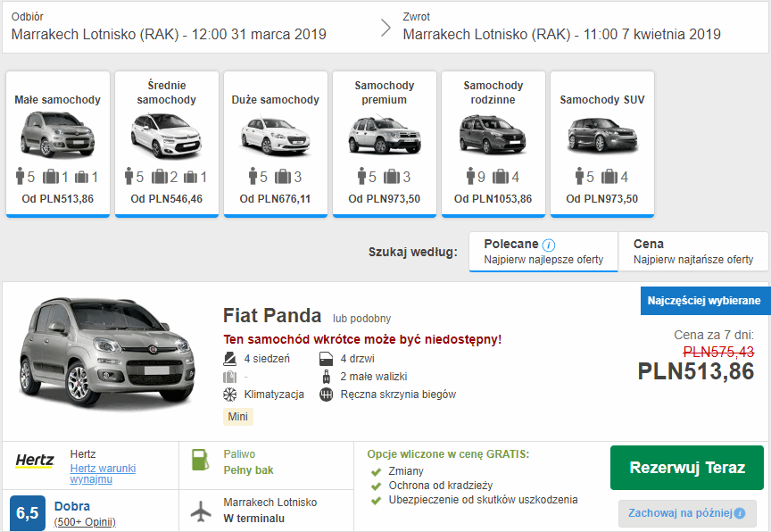Sort by Polecane best offers first
The height and width of the screenshot is (532, 771).
click(543, 252)
